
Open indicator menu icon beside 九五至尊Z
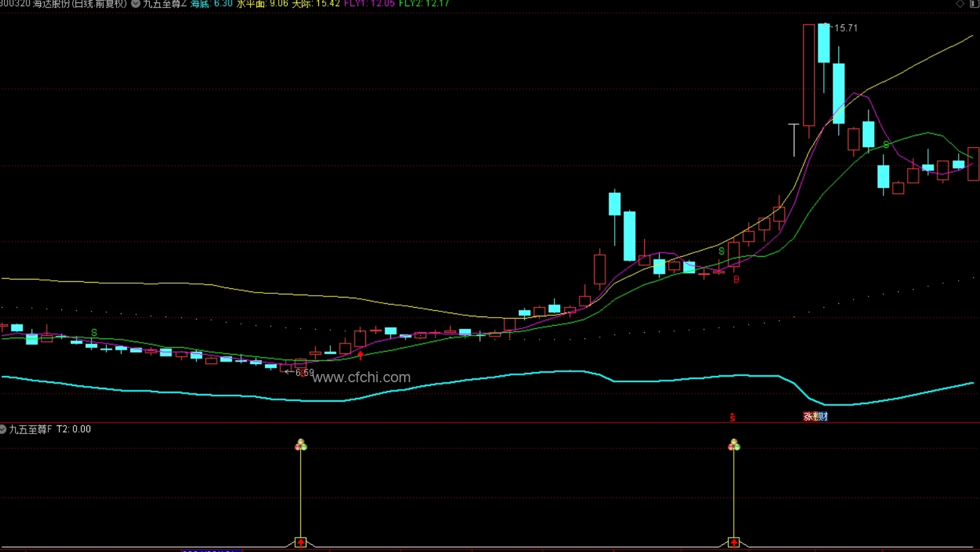(135, 4)
